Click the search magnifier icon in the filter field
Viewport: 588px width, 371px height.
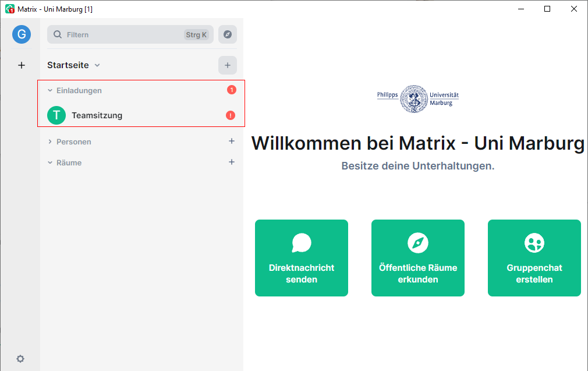pyautogui.click(x=58, y=34)
